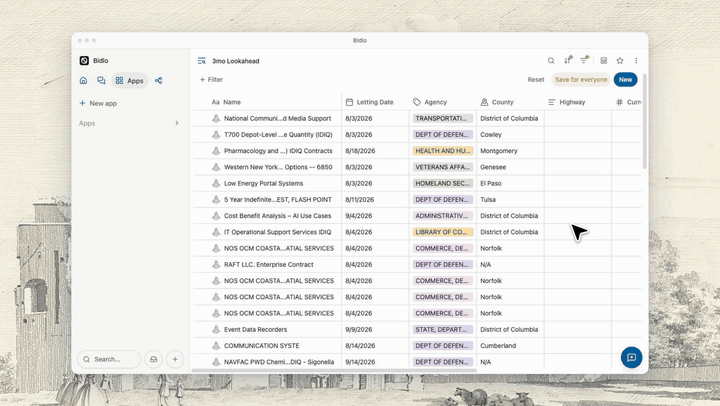Click Reset view changes
Screen dimensions: 720x406
[x=536, y=79]
